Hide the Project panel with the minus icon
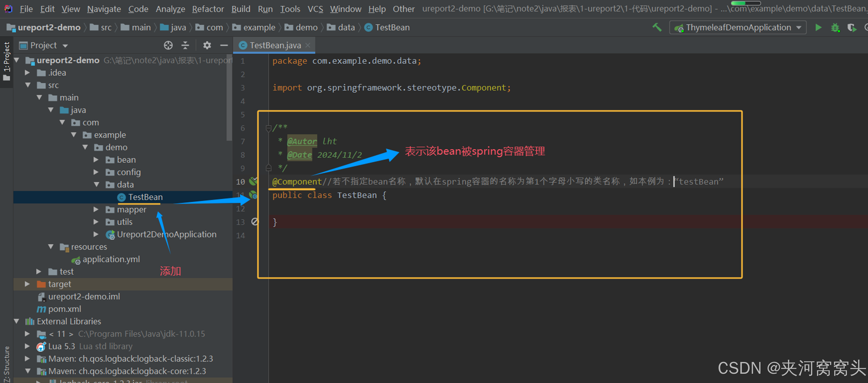The height and width of the screenshot is (383, 868). tap(224, 45)
